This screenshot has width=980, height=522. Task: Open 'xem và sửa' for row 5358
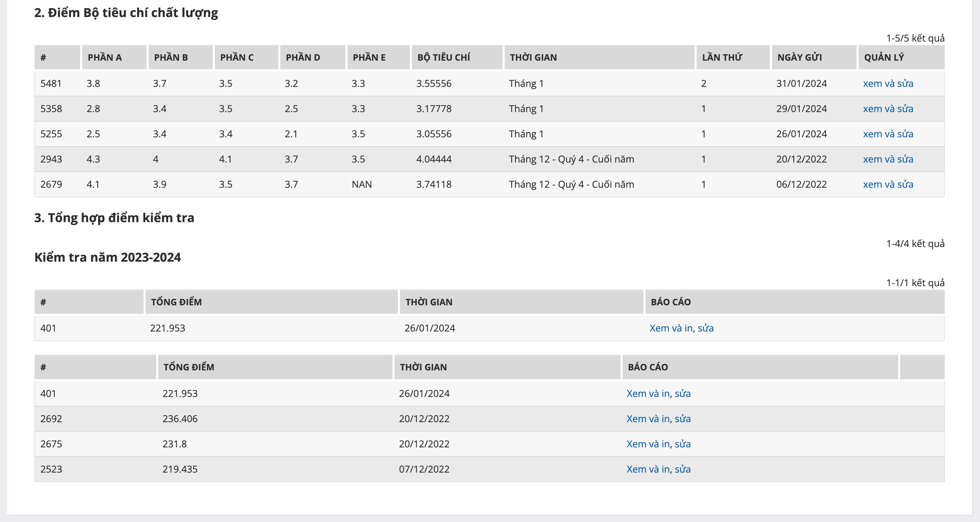888,109
